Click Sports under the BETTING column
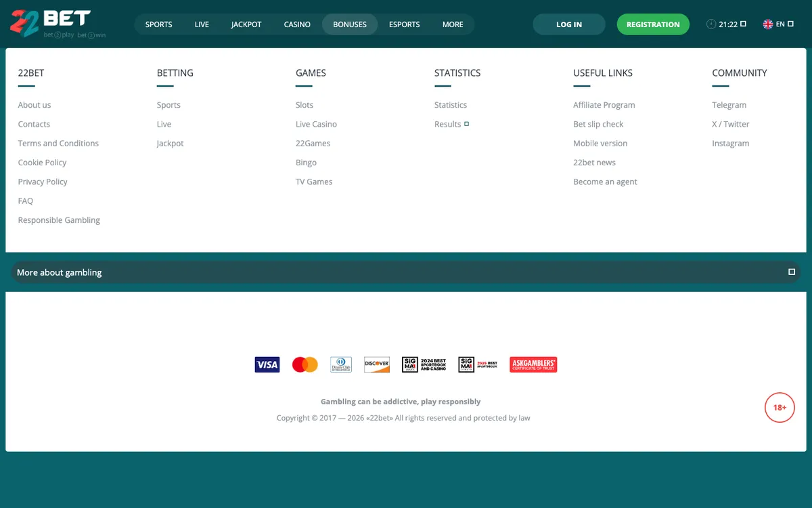 (168, 105)
